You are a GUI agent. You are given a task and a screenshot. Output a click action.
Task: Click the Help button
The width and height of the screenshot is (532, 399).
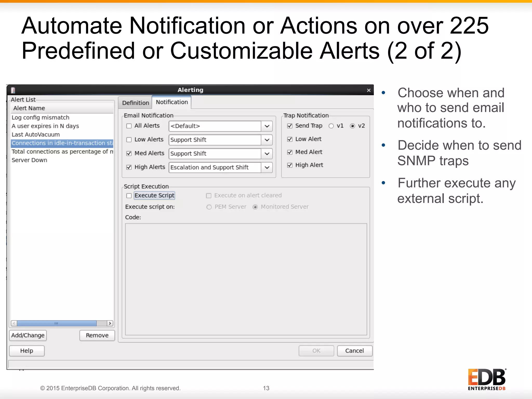27,351
